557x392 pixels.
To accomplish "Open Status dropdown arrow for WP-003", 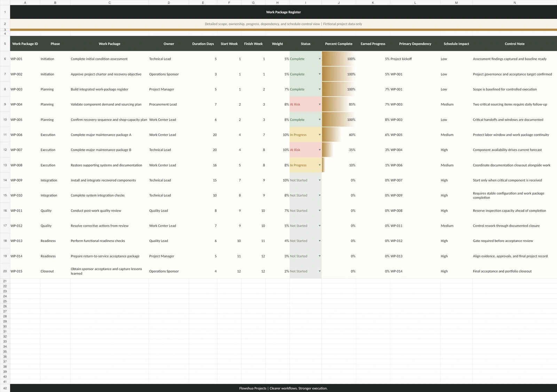I will (x=320, y=89).
